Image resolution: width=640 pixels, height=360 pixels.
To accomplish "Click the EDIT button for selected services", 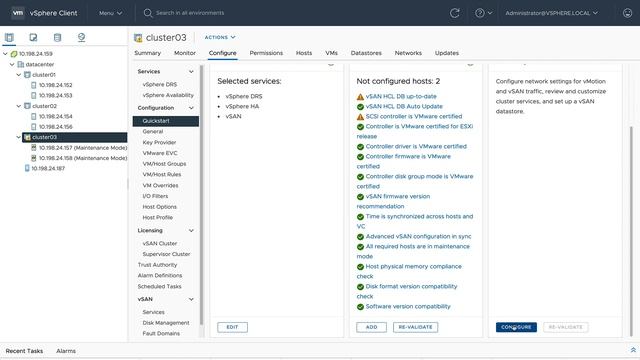I will (232, 327).
